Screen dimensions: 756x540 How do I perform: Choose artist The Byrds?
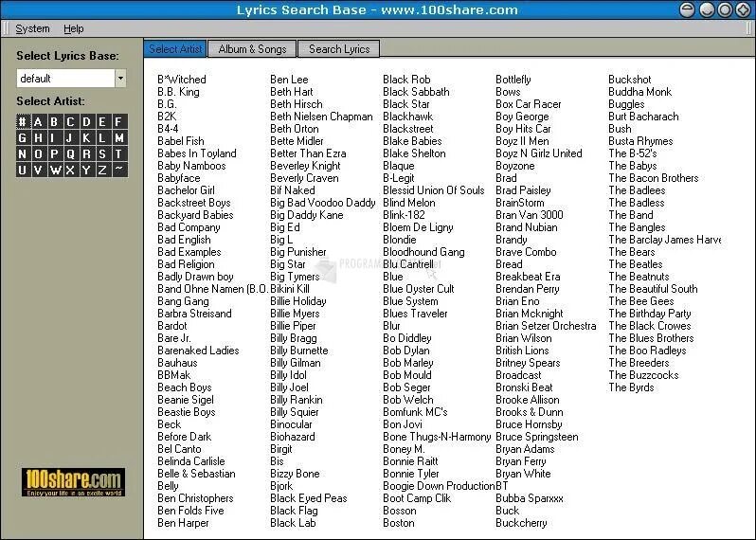[631, 387]
